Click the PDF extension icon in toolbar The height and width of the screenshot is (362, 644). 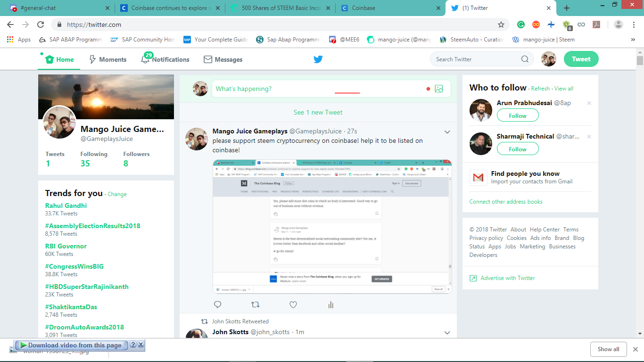[596, 25]
